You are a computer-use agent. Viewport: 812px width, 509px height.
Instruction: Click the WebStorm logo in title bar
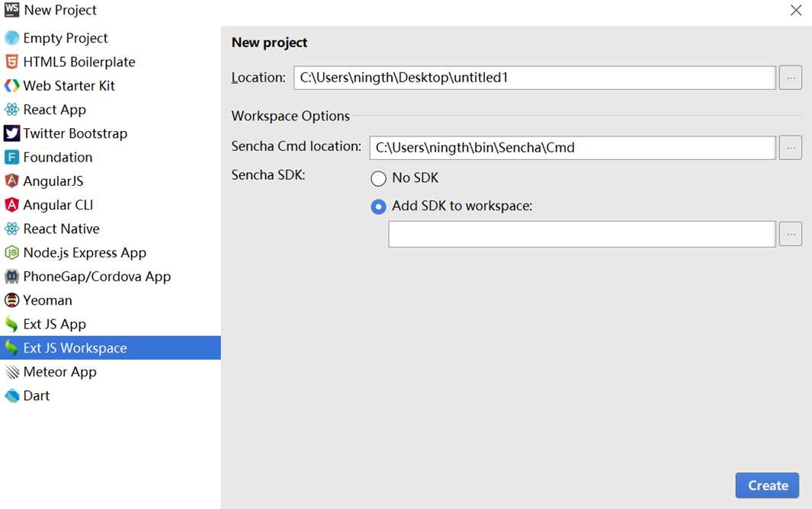tap(12, 10)
